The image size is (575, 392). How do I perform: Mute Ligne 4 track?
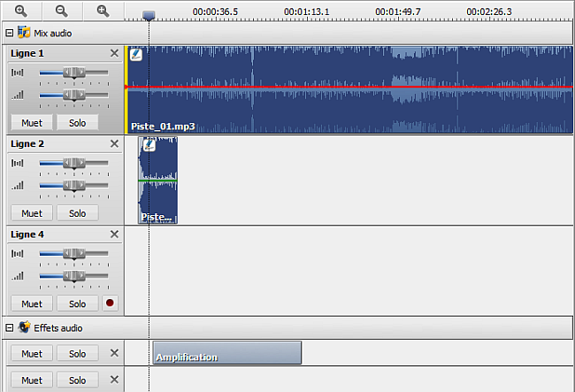pos(32,304)
